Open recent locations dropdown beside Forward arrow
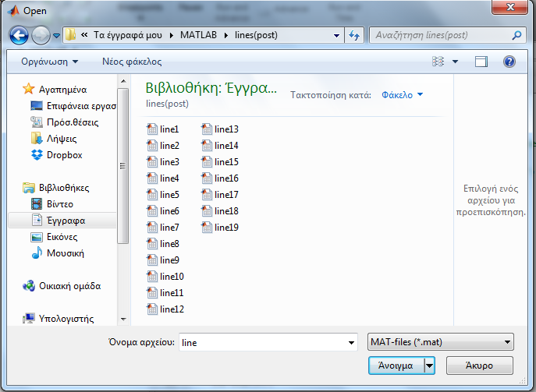 56,35
